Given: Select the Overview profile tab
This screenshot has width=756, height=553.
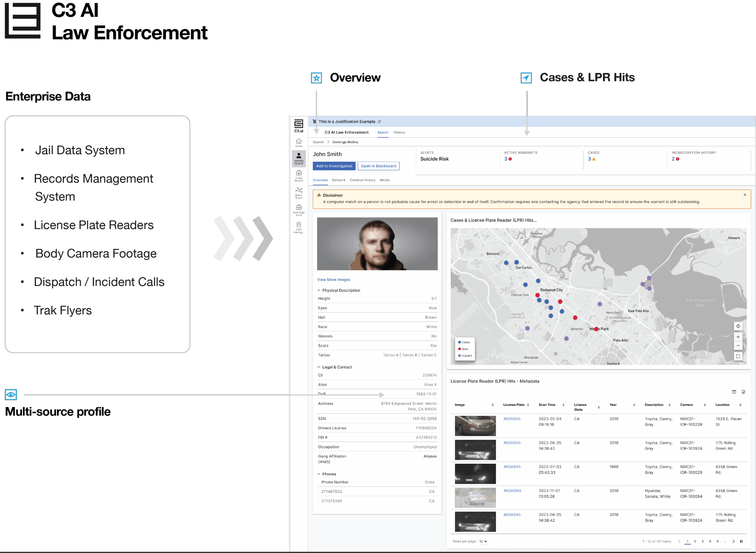Looking at the screenshot, I should (x=320, y=180).
